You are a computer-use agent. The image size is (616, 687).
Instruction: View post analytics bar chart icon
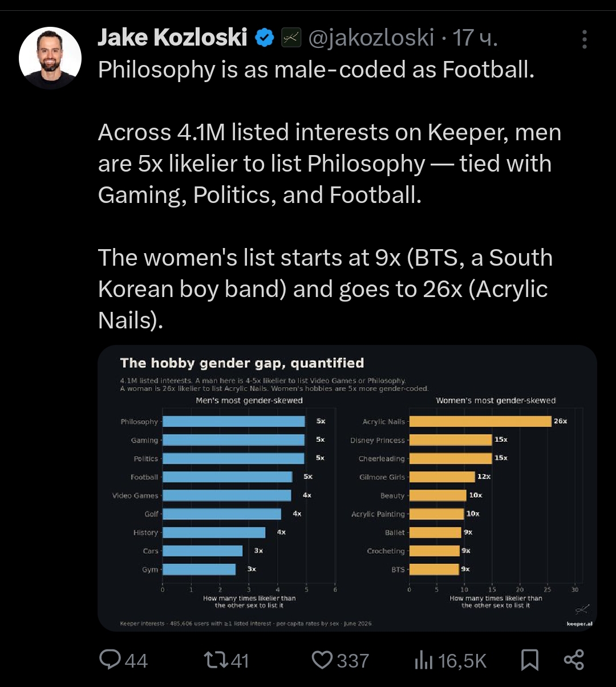(424, 660)
